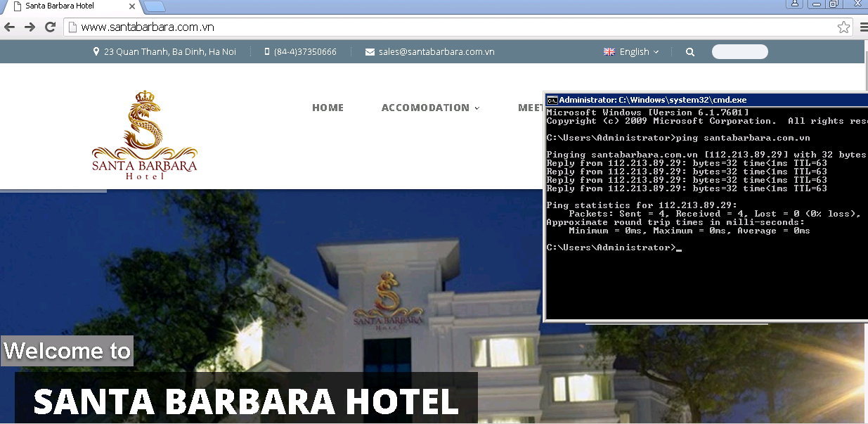The height and width of the screenshot is (424, 868).
Task: Click the UK flag language icon
Action: [609, 52]
